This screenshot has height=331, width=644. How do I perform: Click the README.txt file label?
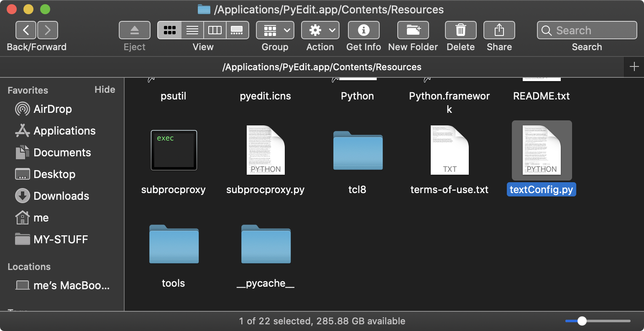[542, 96]
